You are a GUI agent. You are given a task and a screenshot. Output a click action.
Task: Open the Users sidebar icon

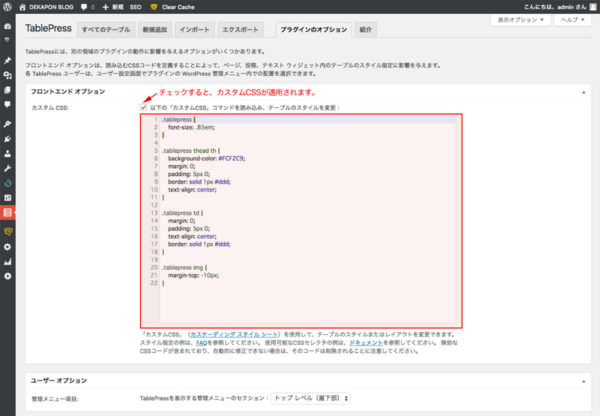pos(7,153)
